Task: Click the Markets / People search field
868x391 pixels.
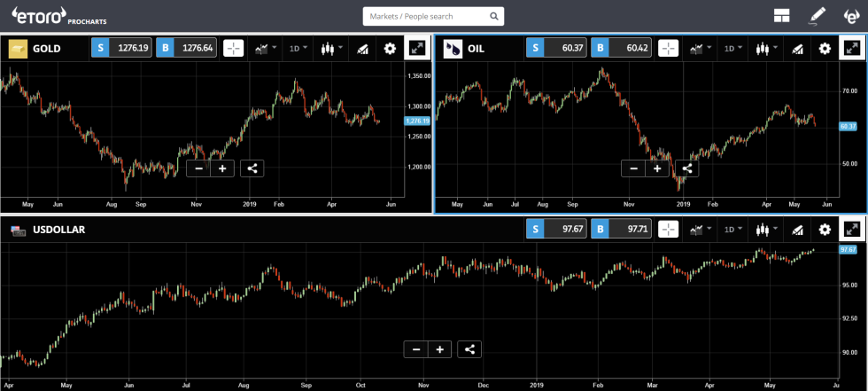Action: click(433, 16)
